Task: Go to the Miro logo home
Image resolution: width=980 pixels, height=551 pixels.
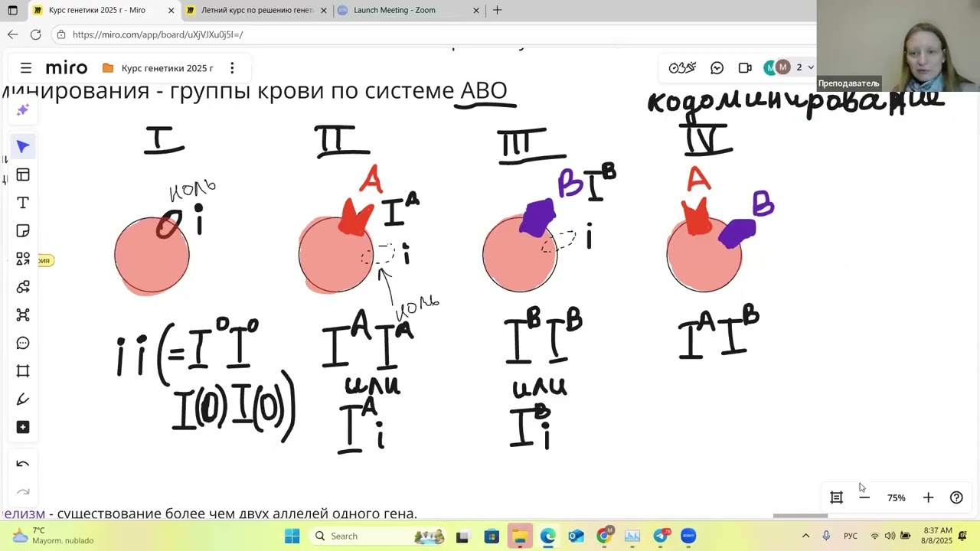Action: pos(67,68)
